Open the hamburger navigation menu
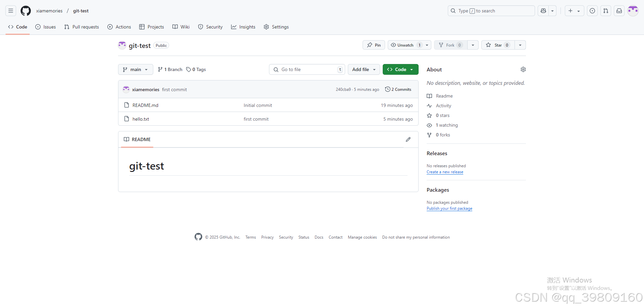 (11, 11)
